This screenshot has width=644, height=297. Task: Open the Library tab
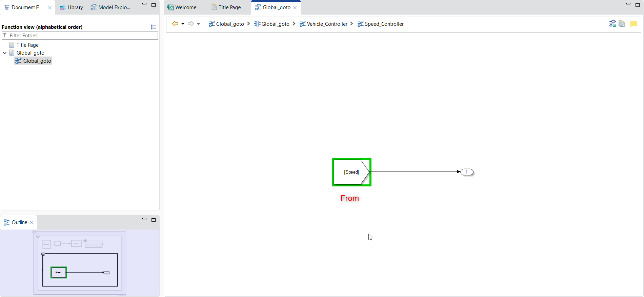(x=71, y=7)
